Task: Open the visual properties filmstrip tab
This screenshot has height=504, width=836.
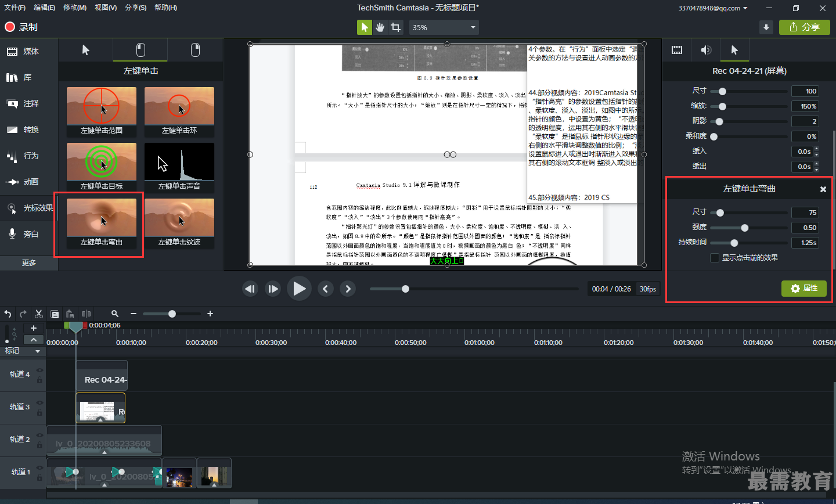Action: point(677,50)
